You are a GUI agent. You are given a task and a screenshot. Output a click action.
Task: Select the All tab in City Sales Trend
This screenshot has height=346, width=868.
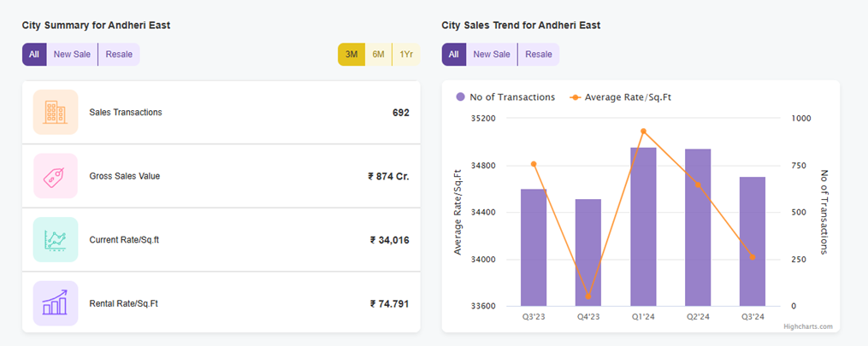453,55
